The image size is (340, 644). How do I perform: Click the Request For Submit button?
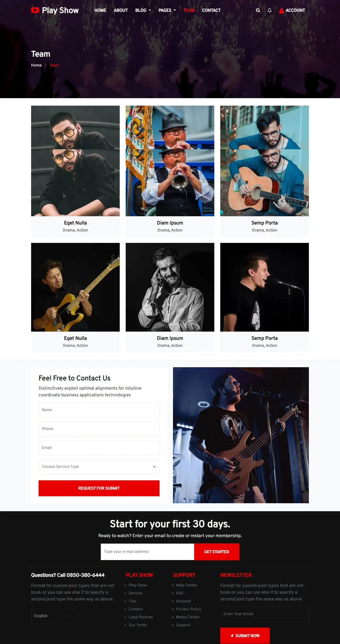click(x=99, y=488)
